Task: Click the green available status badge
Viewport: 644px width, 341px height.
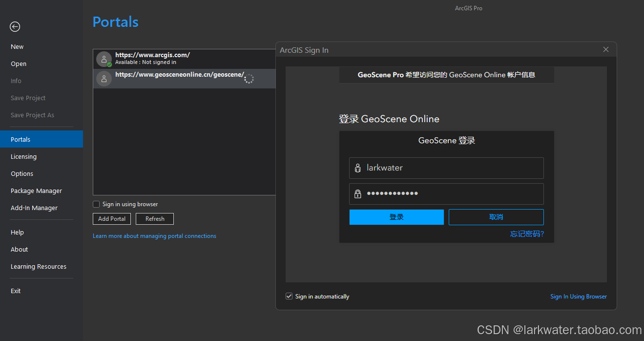Action: [109, 64]
